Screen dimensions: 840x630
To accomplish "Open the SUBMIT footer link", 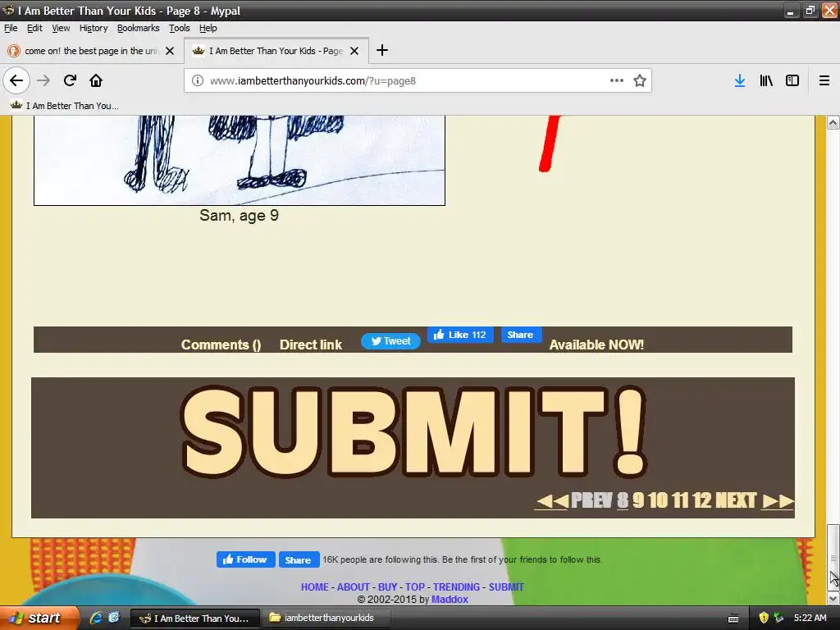I will pos(506,587).
